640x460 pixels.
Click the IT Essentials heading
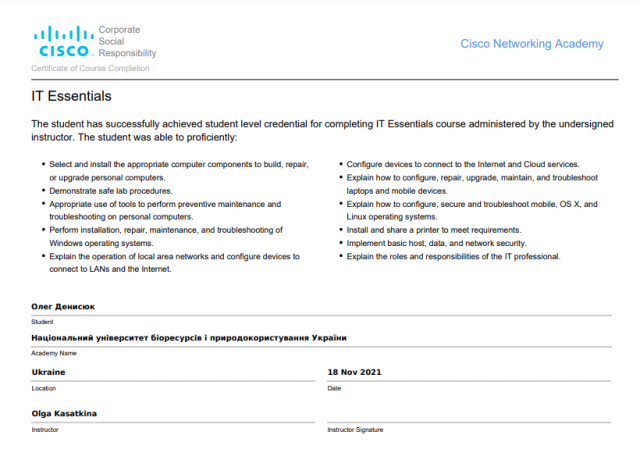point(71,97)
